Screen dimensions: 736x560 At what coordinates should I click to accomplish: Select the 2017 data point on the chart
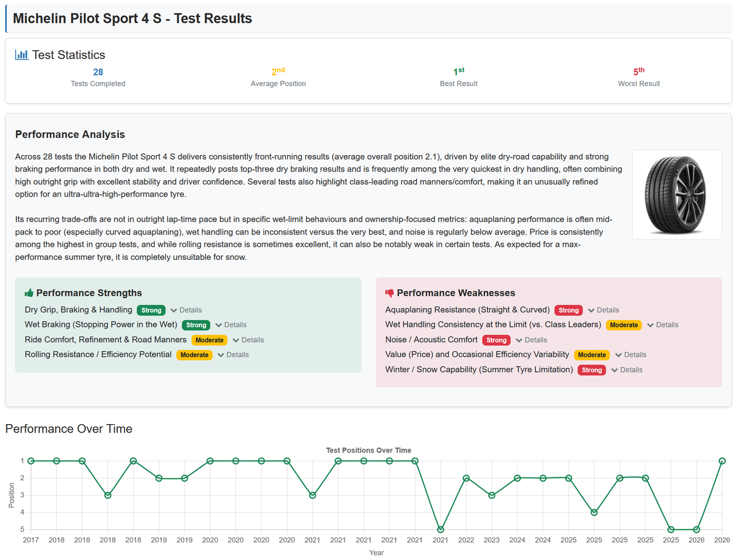click(x=31, y=461)
